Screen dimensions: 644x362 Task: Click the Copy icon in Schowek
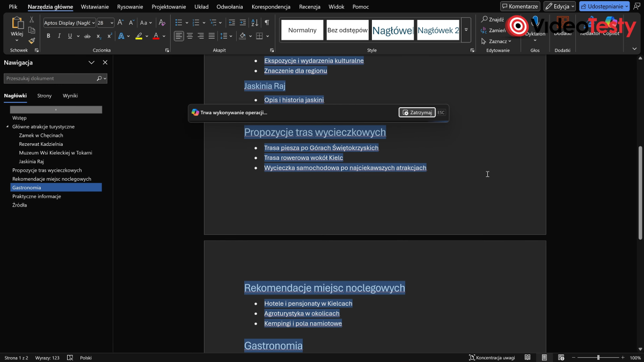(x=32, y=30)
